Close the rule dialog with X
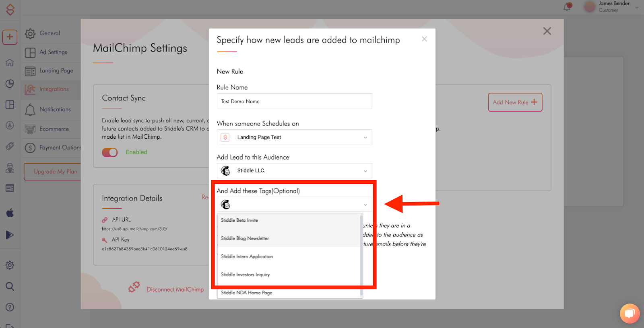The width and height of the screenshot is (644, 328). coord(424,39)
